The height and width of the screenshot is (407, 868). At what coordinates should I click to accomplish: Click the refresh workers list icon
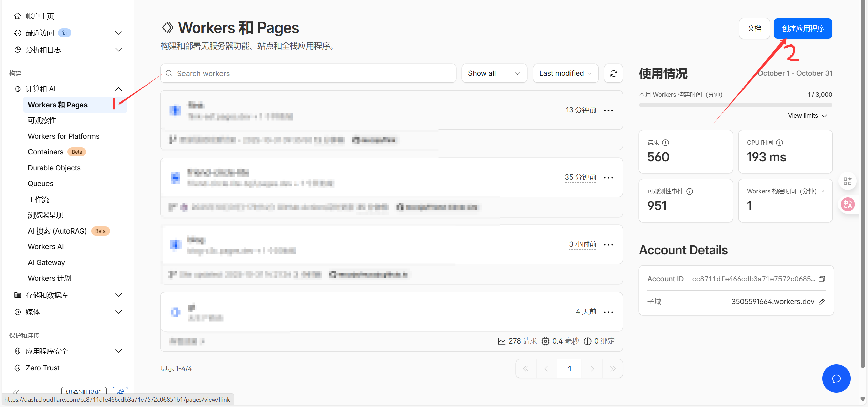point(613,73)
